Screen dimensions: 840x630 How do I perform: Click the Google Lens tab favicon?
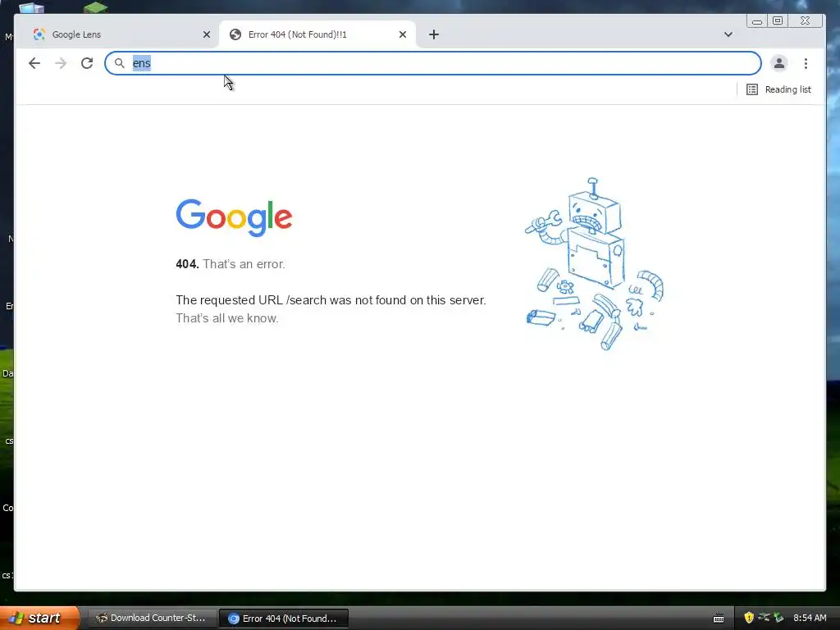coord(39,34)
